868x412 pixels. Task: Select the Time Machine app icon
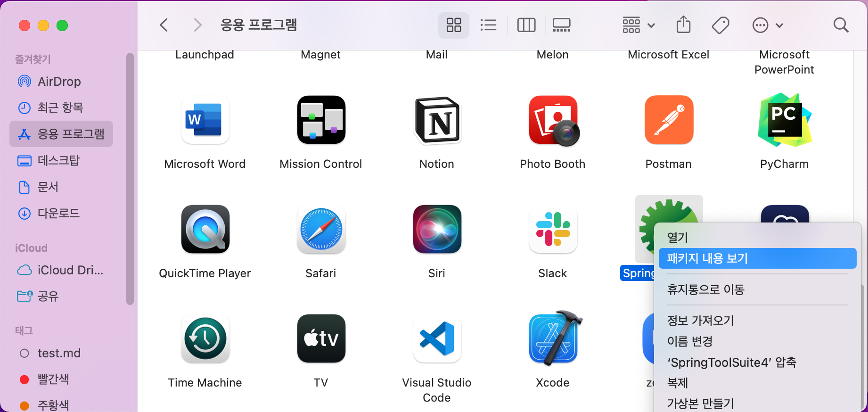click(x=205, y=338)
